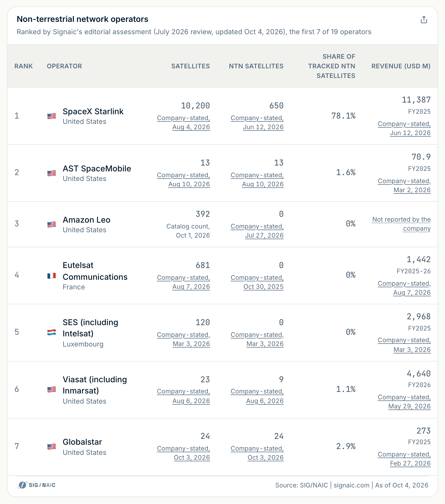Click the NTN Satellites column header

pos(256,66)
